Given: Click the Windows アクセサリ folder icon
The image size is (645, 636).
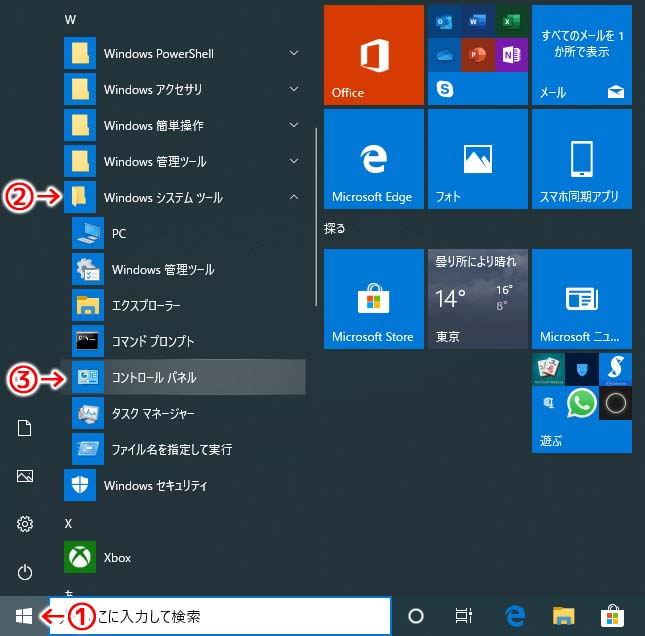Looking at the screenshot, I should tap(80, 89).
